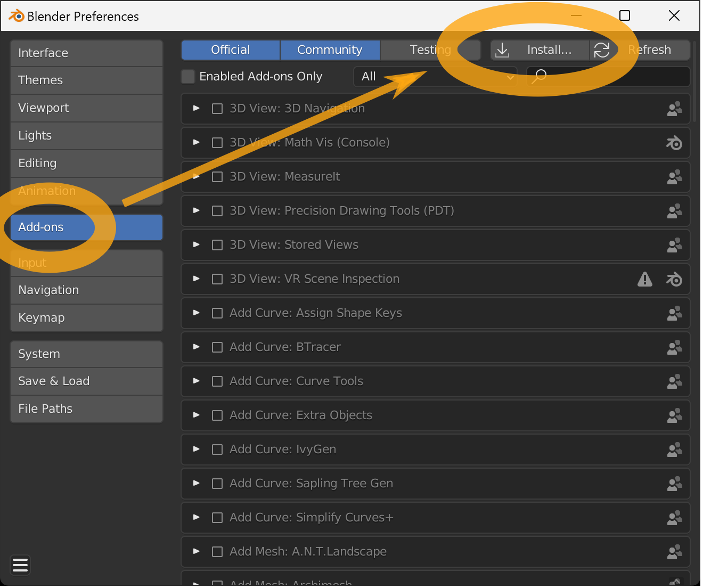Go to Keymap preferences

[x=86, y=318]
